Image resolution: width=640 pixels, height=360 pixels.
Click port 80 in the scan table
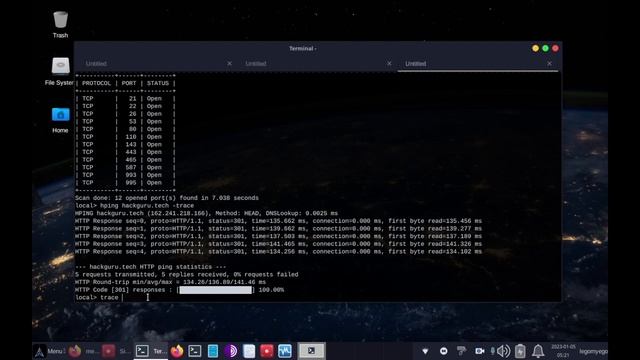[132, 129]
